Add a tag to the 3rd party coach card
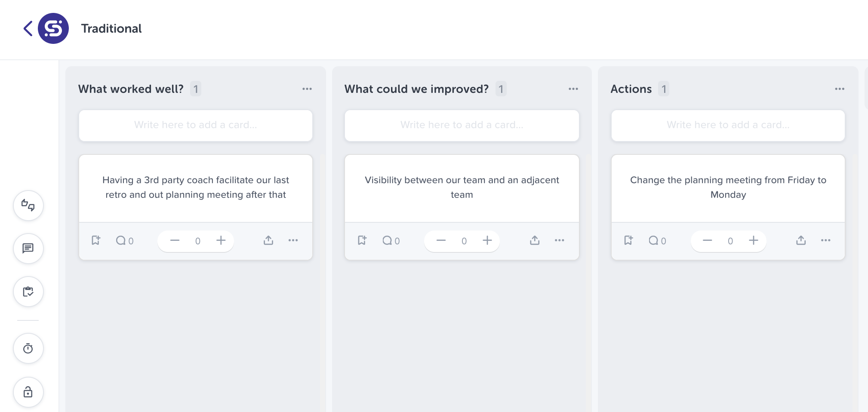 pos(96,240)
